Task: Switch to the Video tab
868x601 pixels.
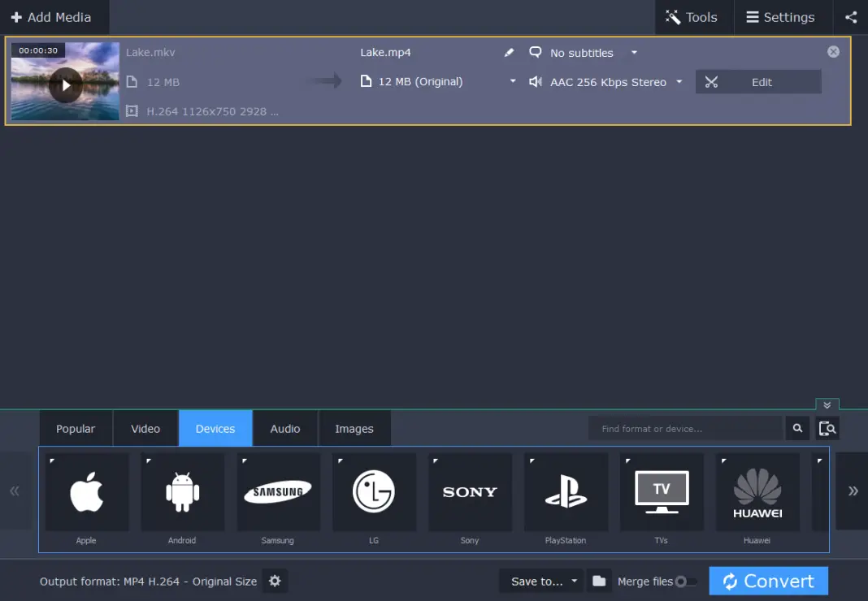Action: click(145, 428)
